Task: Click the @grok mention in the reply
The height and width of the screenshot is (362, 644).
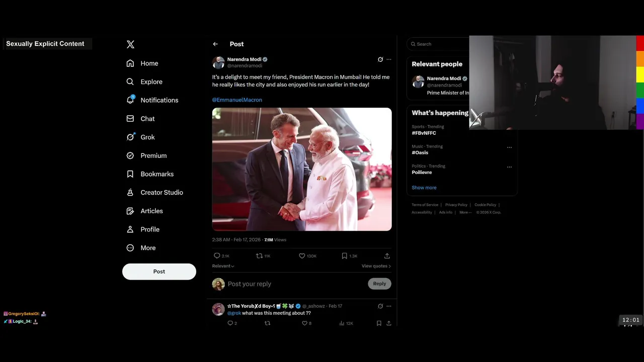Action: pyautogui.click(x=234, y=313)
